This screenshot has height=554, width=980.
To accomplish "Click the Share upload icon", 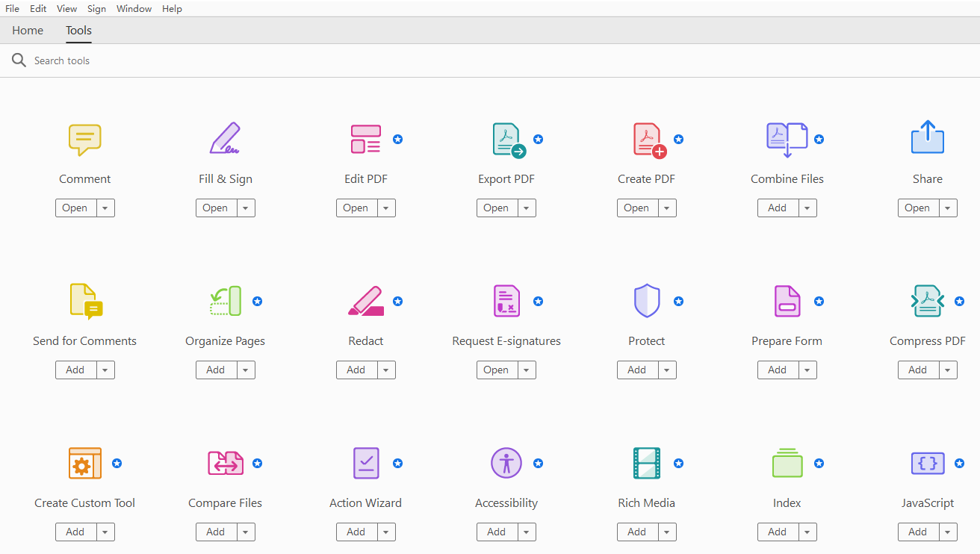I will 928,137.
